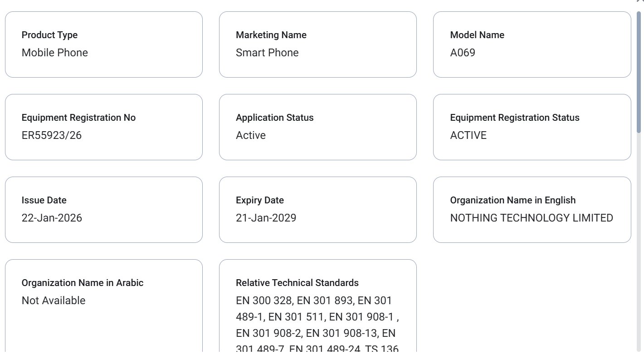Viewport: 644px width, 355px height.
Task: Click the model name value A069
Action: (463, 53)
